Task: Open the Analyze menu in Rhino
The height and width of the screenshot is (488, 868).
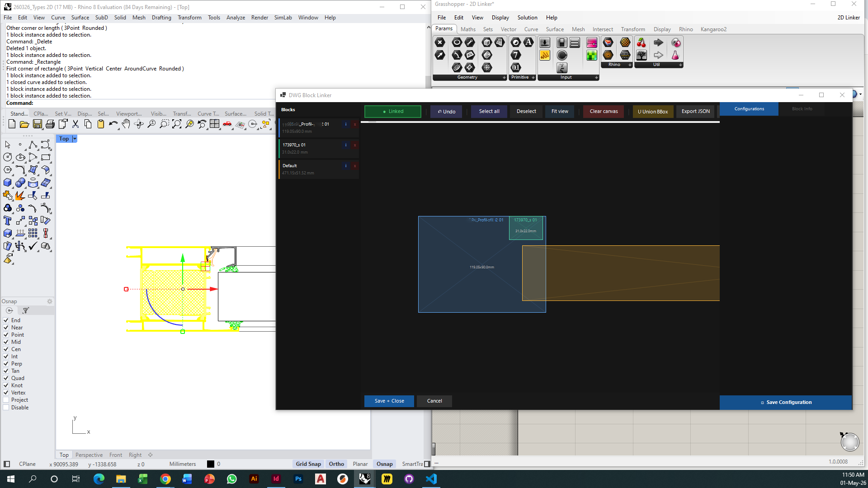Action: point(236,18)
